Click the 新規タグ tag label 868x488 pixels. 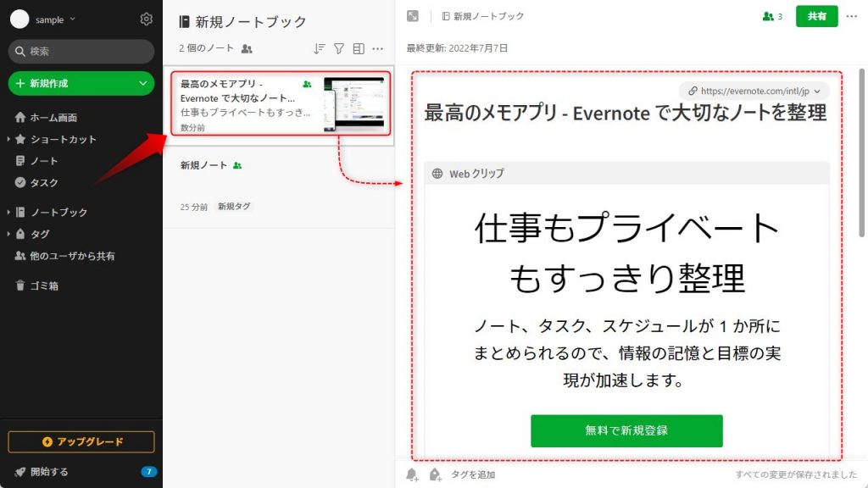click(234, 207)
